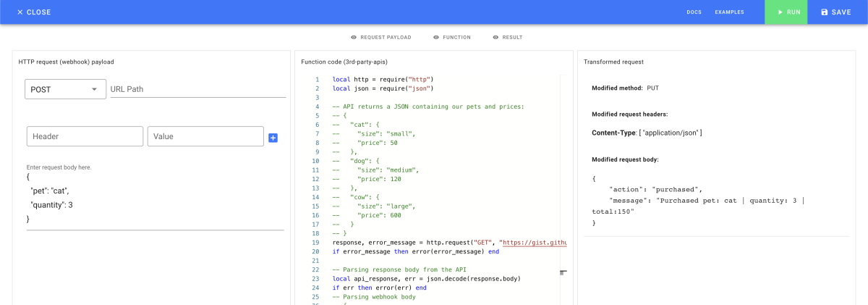This screenshot has width=868, height=305.
Task: Click the code editor minimap marker
Action: coord(563,272)
